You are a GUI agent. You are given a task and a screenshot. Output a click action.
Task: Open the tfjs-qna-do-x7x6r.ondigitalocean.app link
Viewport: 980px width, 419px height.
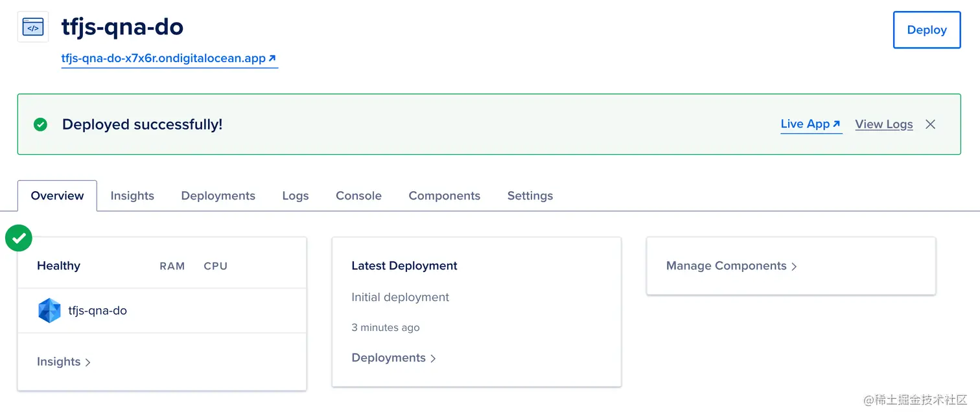(x=169, y=58)
